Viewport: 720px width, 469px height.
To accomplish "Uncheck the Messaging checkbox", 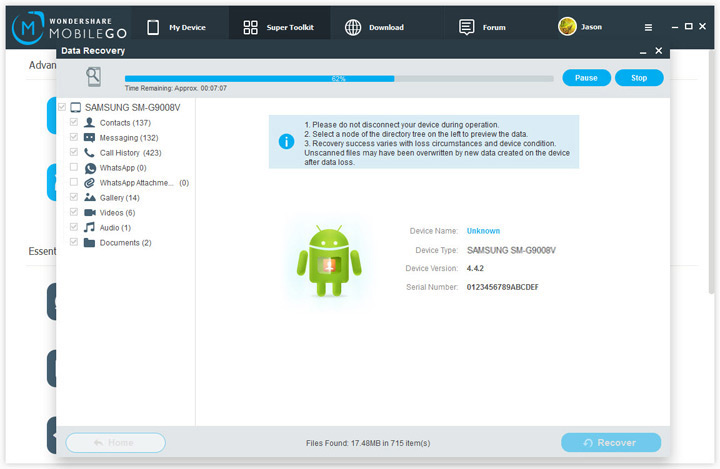I will [74, 137].
